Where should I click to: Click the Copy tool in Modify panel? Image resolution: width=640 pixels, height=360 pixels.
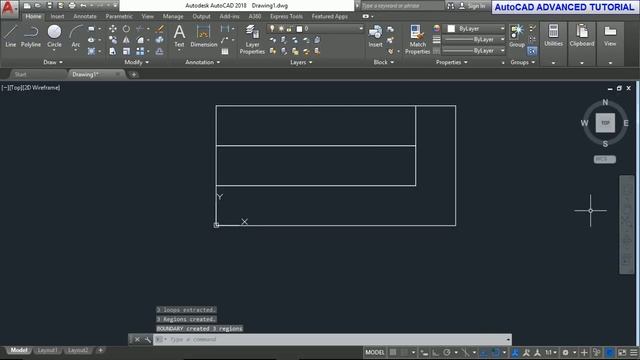click(113, 40)
